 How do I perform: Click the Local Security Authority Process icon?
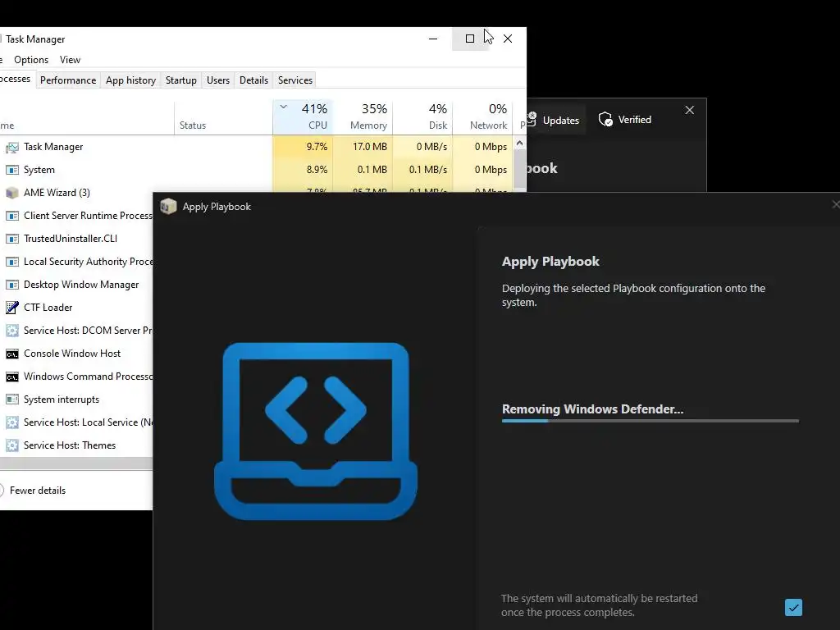point(11,262)
